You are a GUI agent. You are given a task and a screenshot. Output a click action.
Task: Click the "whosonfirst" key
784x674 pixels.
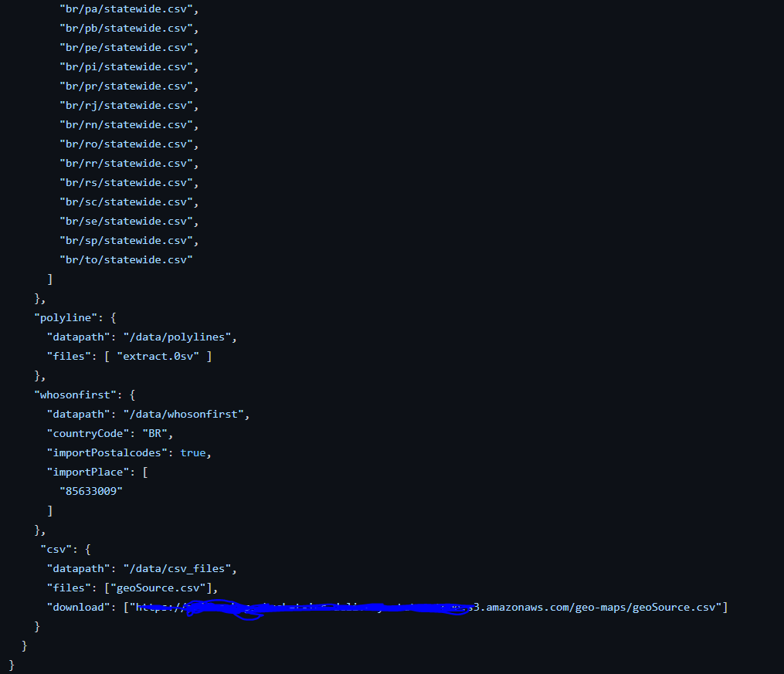coord(76,395)
